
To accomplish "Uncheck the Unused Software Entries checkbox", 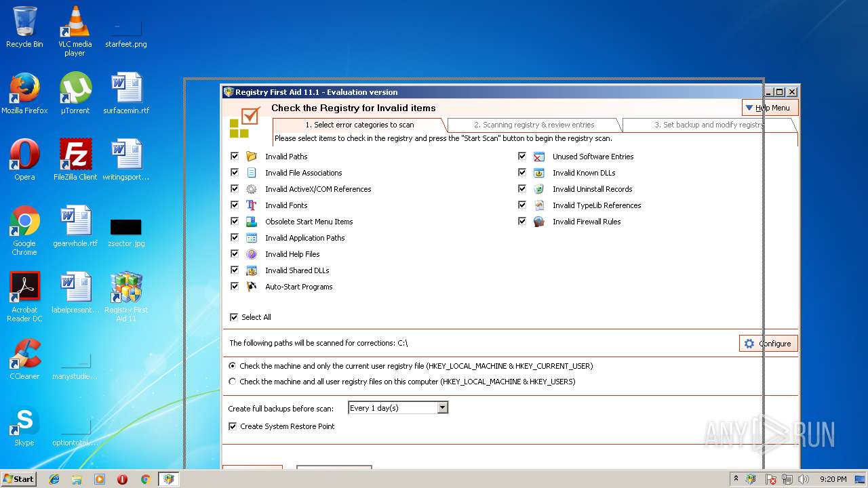I will [522, 156].
